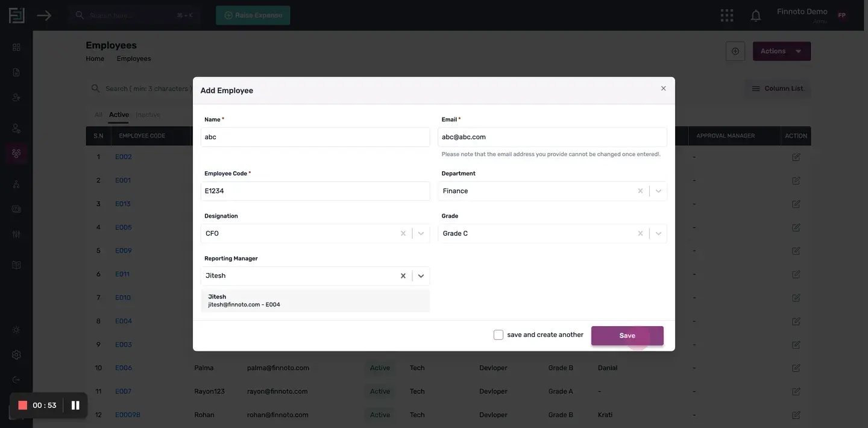868x428 pixels.
Task: Expand the Department dropdown arrow
Action: [658, 191]
